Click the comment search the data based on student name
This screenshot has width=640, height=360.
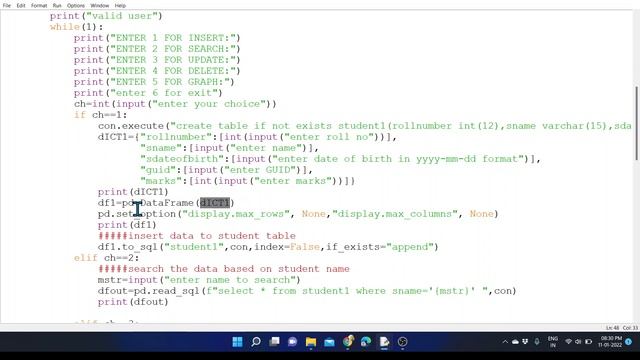pos(224,269)
